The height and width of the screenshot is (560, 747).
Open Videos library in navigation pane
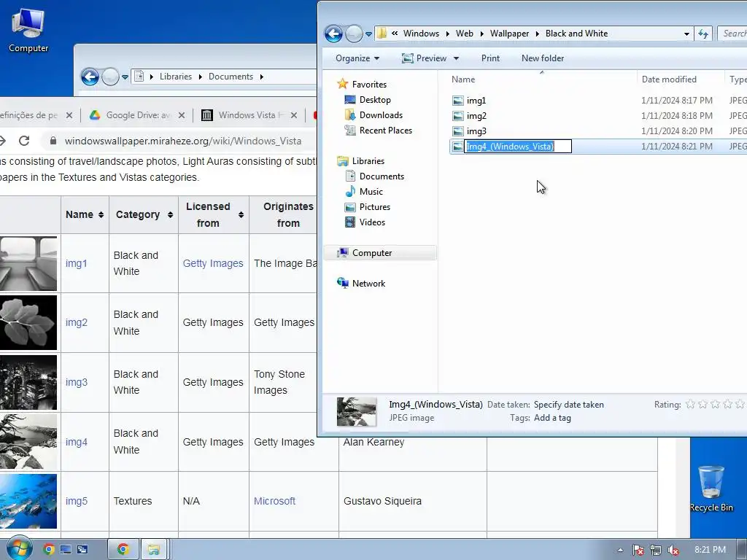coord(372,222)
